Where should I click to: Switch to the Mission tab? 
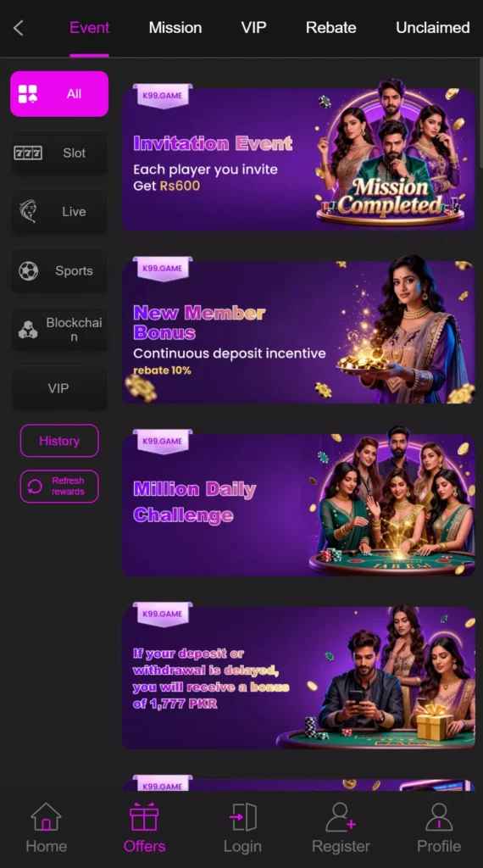[x=175, y=28]
